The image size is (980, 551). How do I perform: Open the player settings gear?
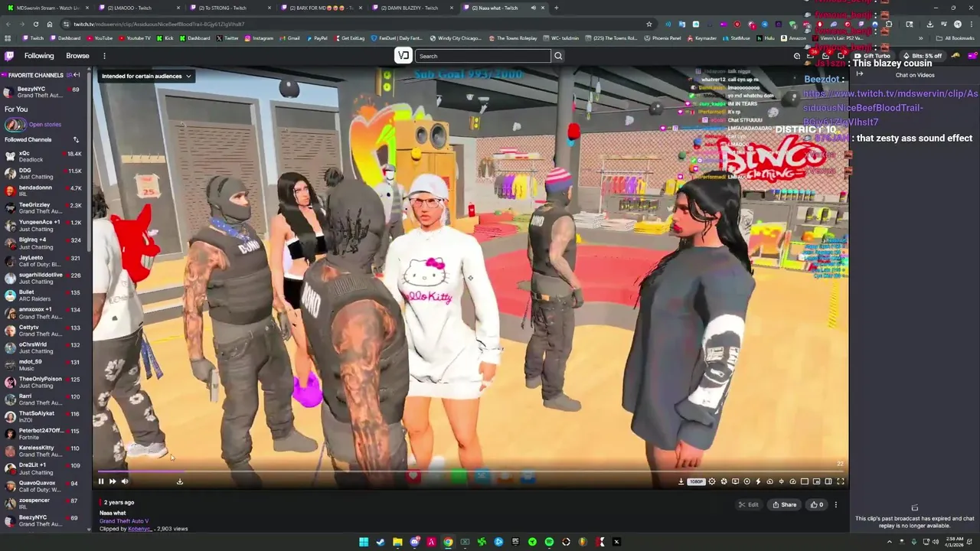[712, 481]
